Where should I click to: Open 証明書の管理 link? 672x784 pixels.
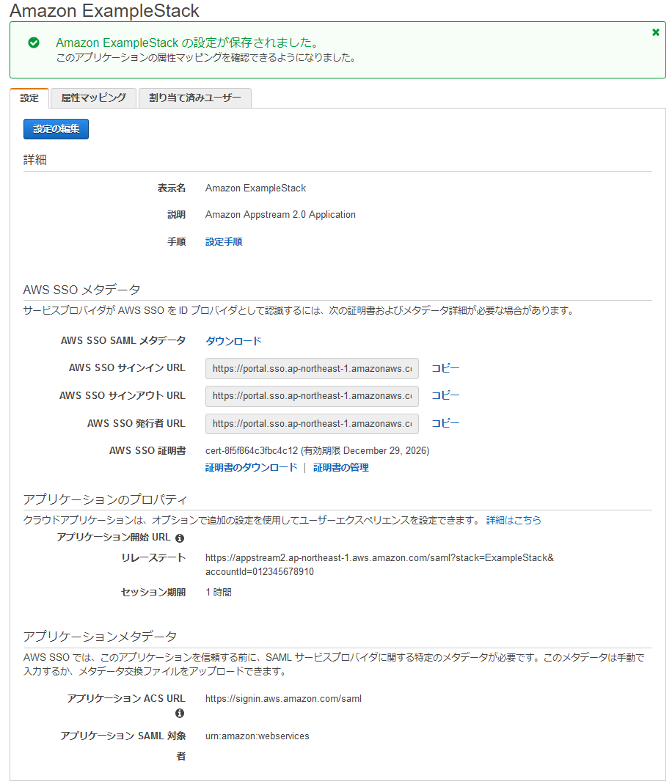[341, 467]
